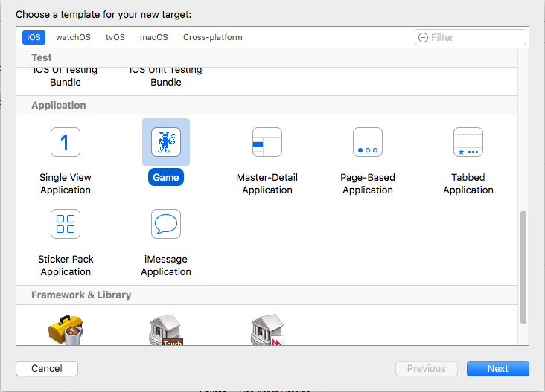Focus the Filter search field
Screen dimensions: 545x392
(471, 37)
